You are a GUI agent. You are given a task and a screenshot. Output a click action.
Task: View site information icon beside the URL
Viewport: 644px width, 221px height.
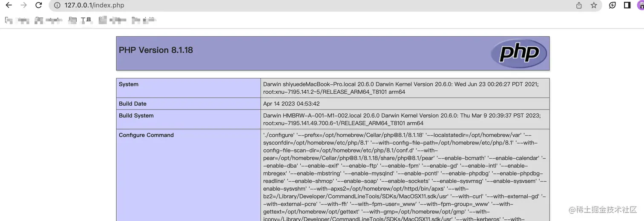(x=57, y=5)
